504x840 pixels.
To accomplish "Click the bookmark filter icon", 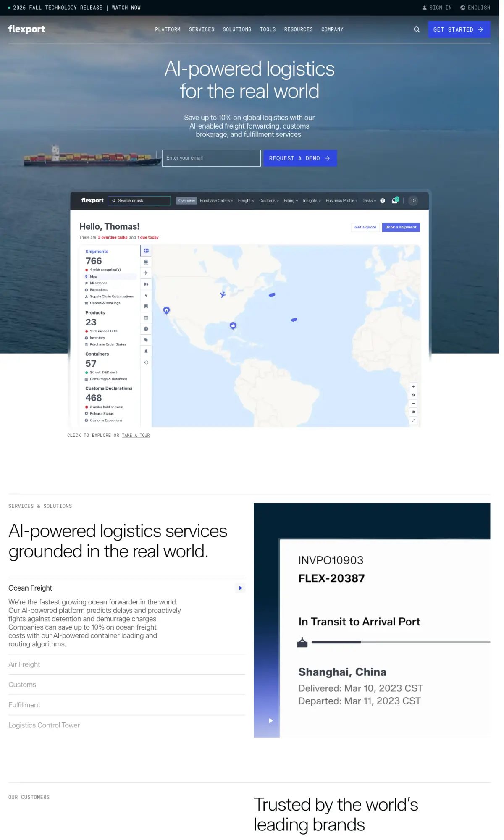I will (146, 306).
